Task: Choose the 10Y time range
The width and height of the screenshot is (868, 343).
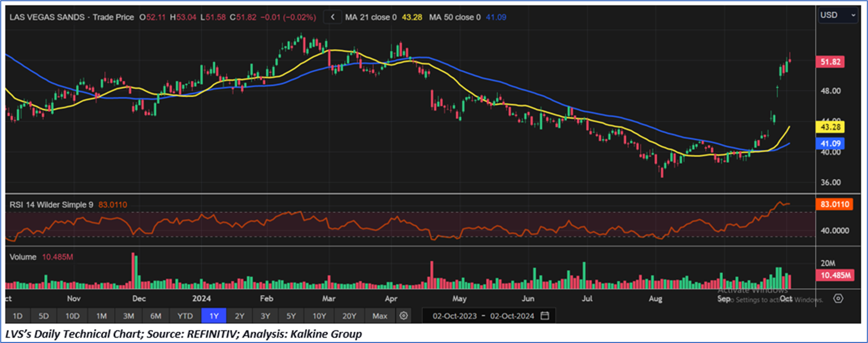Action: tap(319, 316)
